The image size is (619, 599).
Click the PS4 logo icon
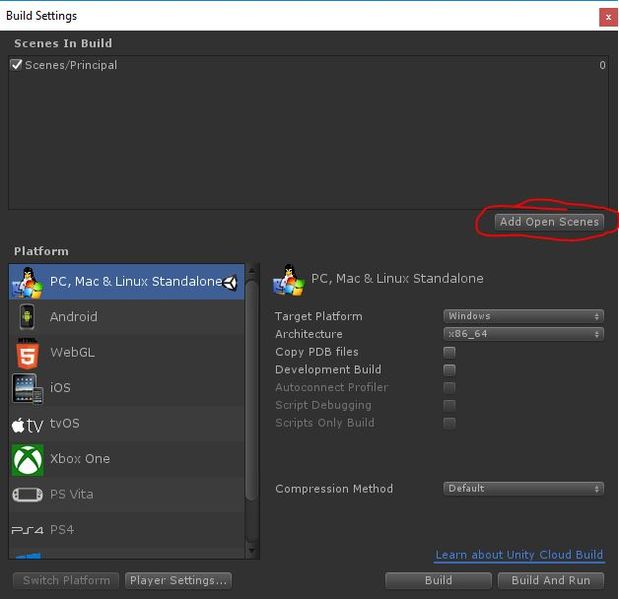tap(27, 530)
